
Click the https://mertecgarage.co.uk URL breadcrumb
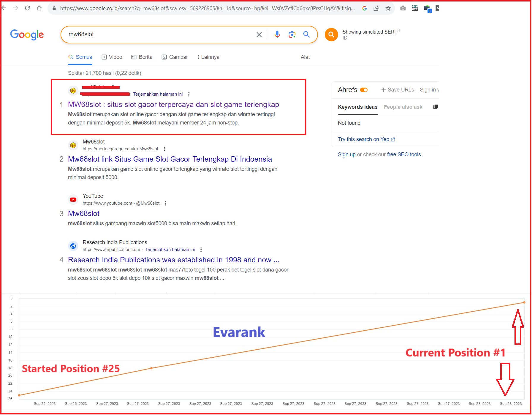coord(121,149)
